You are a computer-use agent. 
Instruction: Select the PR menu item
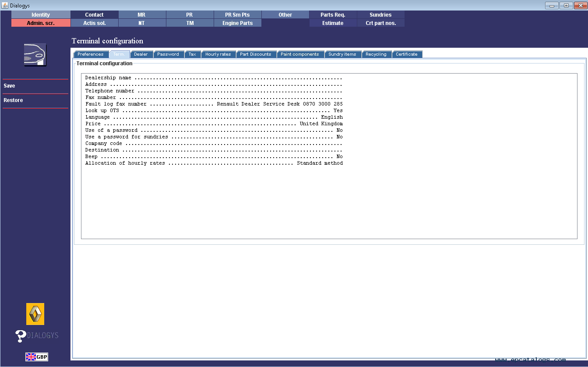[190, 15]
